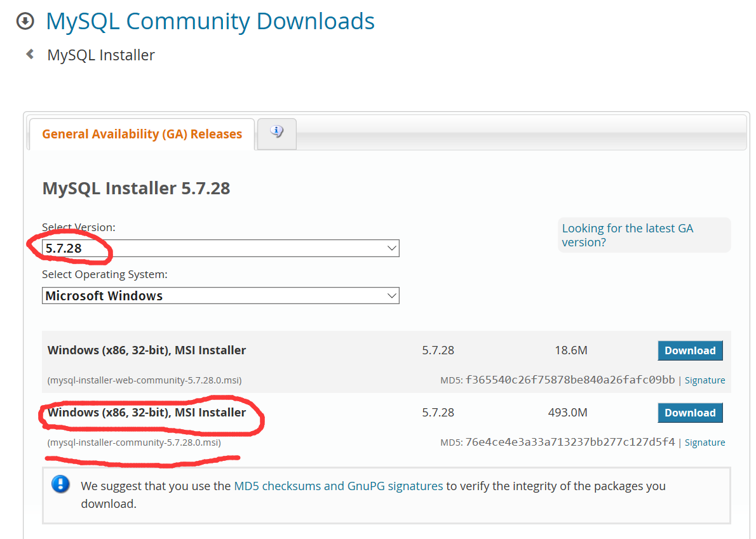The height and width of the screenshot is (539, 756).
Task: Open the Signature link for the full installer
Action: tap(705, 442)
